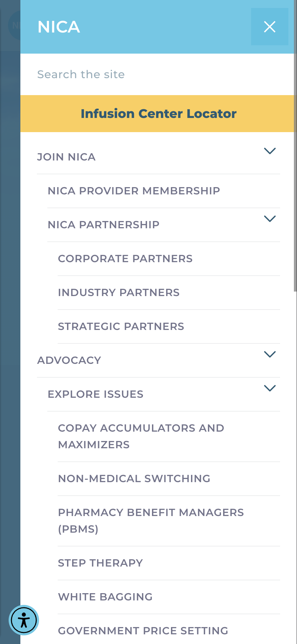This screenshot has width=297, height=644.
Task: Collapse the NICA Partnership submenu chevron
Action: (269, 219)
